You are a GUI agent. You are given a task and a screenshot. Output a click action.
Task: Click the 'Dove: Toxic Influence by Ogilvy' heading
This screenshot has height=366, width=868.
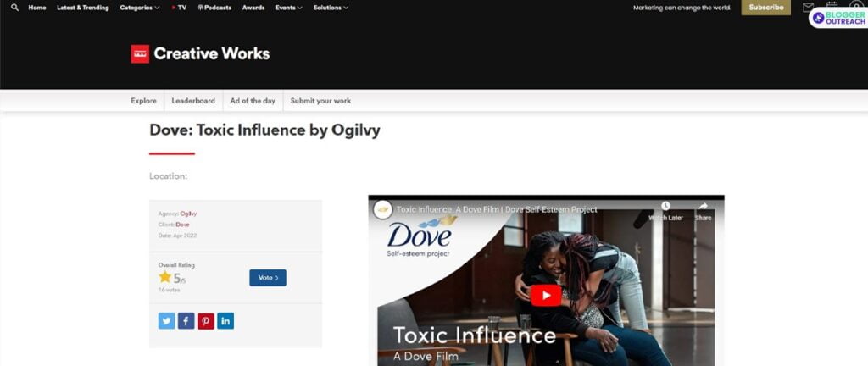tap(264, 130)
